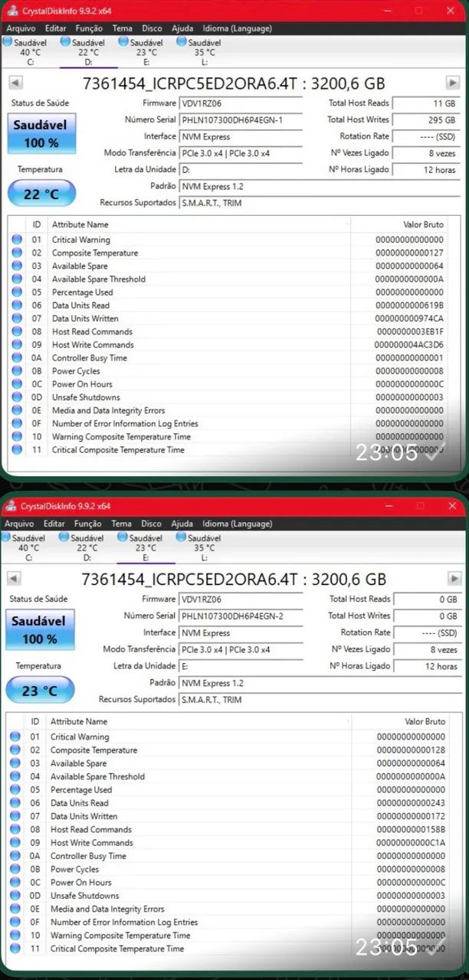Viewport: 469px width, 980px height.
Task: Click Letra da Unidade field showing E:
Action: tap(241, 666)
